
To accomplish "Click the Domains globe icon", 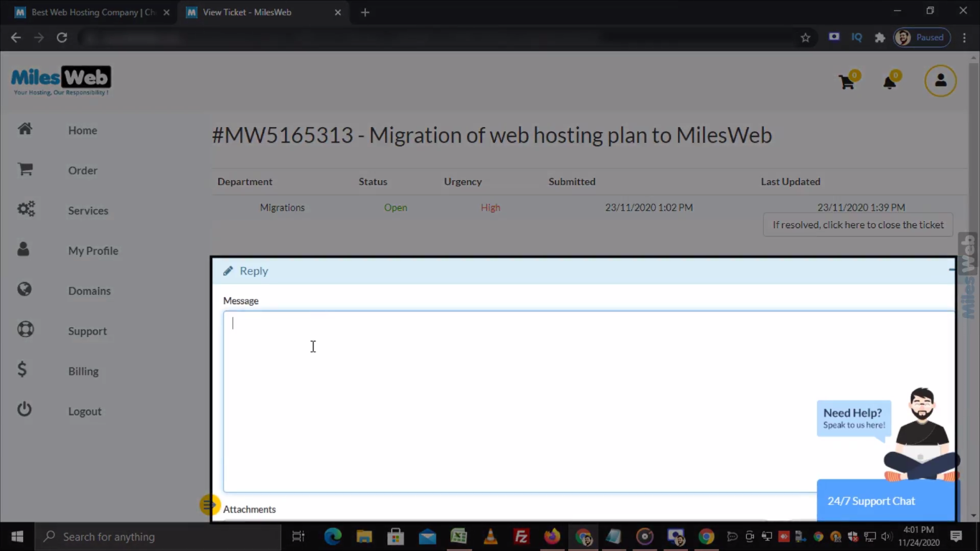I will coord(24,289).
